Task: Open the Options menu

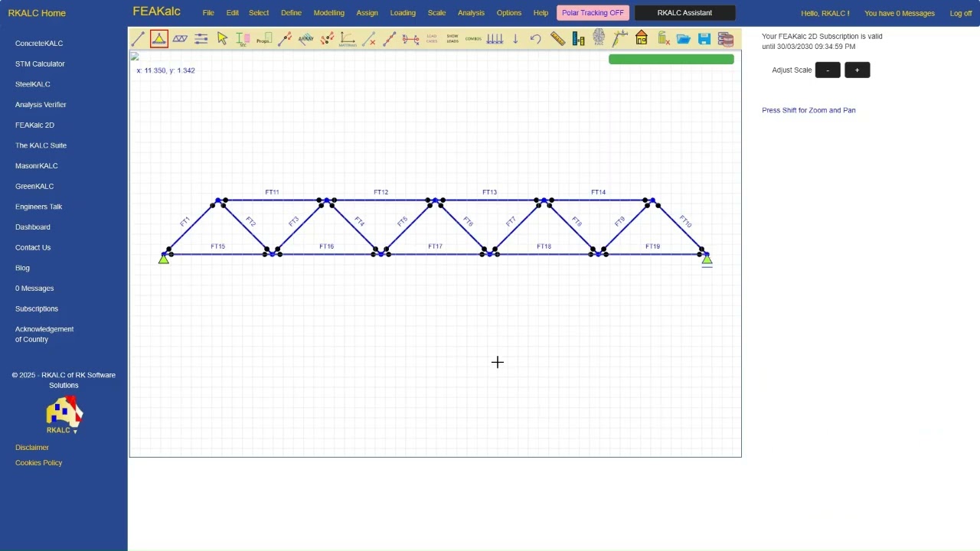Action: pyautogui.click(x=509, y=13)
